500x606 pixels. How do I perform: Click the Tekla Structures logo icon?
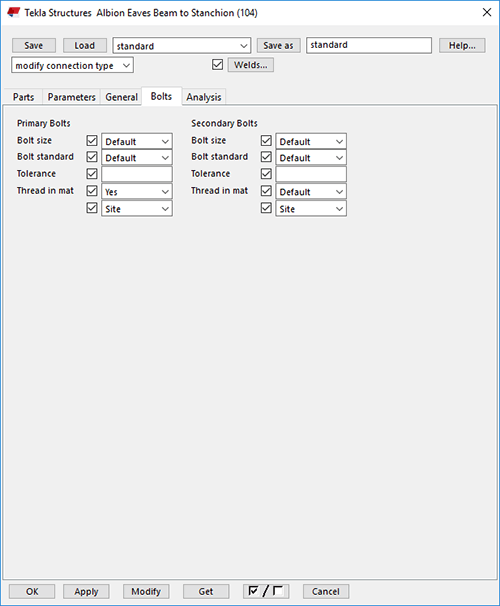click(13, 12)
